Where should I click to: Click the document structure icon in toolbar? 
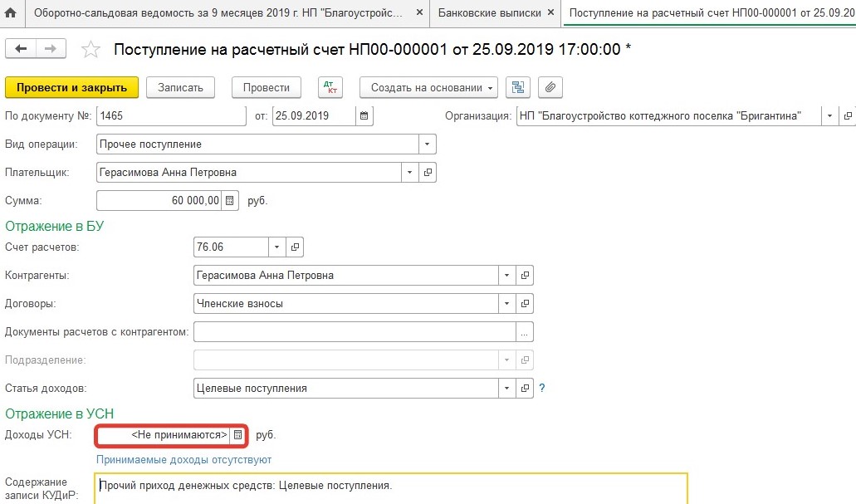pos(519,88)
